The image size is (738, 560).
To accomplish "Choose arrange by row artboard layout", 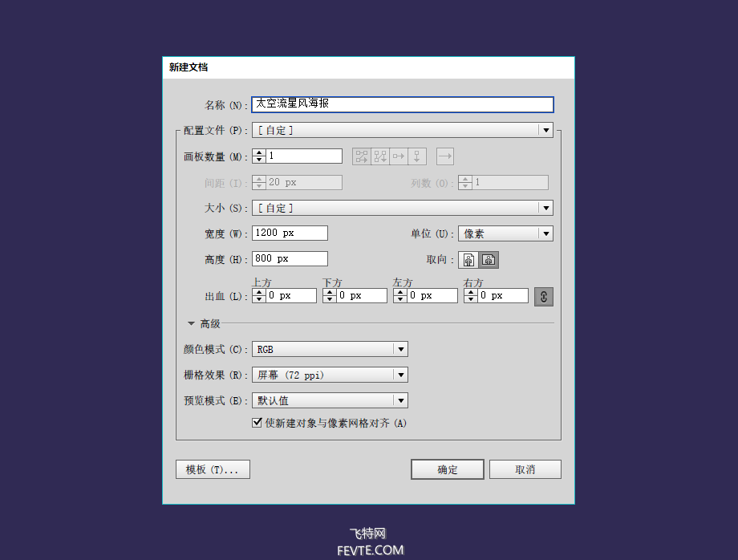I will (x=399, y=156).
